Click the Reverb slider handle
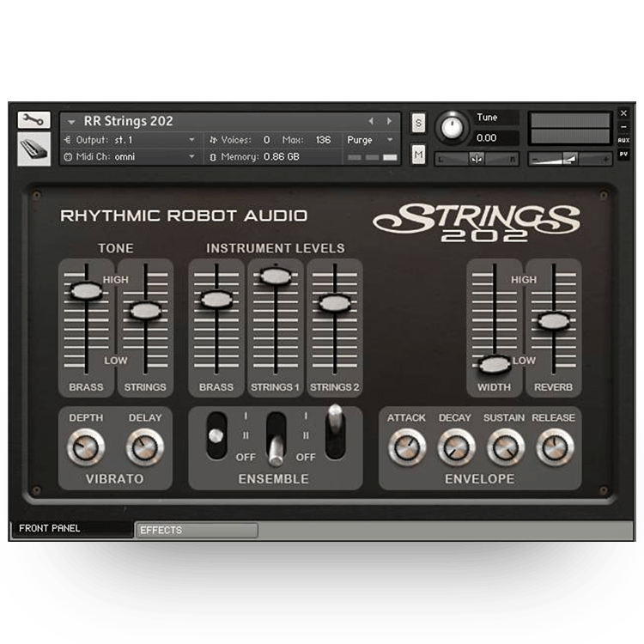 [x=554, y=321]
